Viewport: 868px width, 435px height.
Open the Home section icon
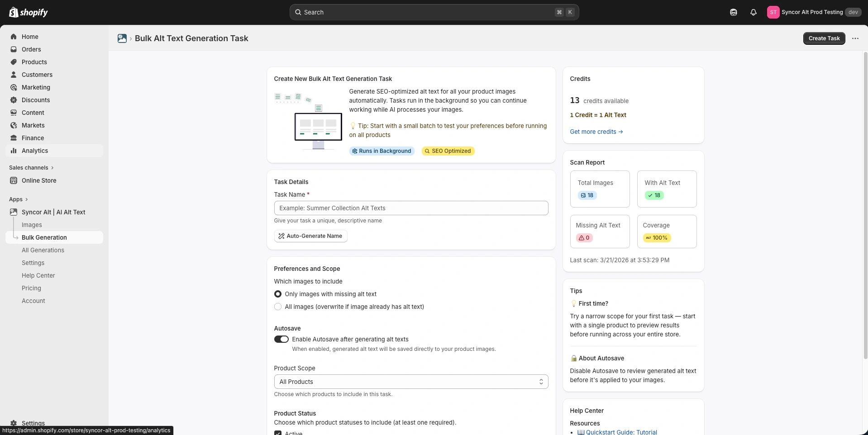[x=14, y=37]
